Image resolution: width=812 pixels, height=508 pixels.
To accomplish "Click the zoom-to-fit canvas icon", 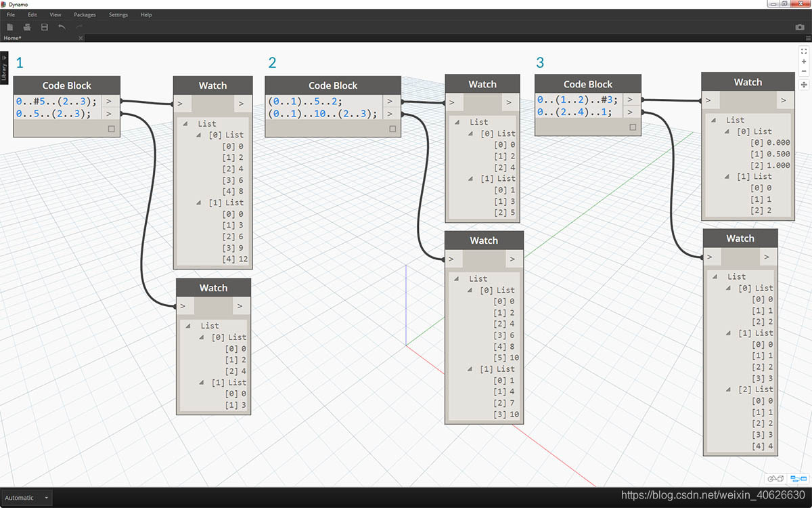I will [804, 51].
